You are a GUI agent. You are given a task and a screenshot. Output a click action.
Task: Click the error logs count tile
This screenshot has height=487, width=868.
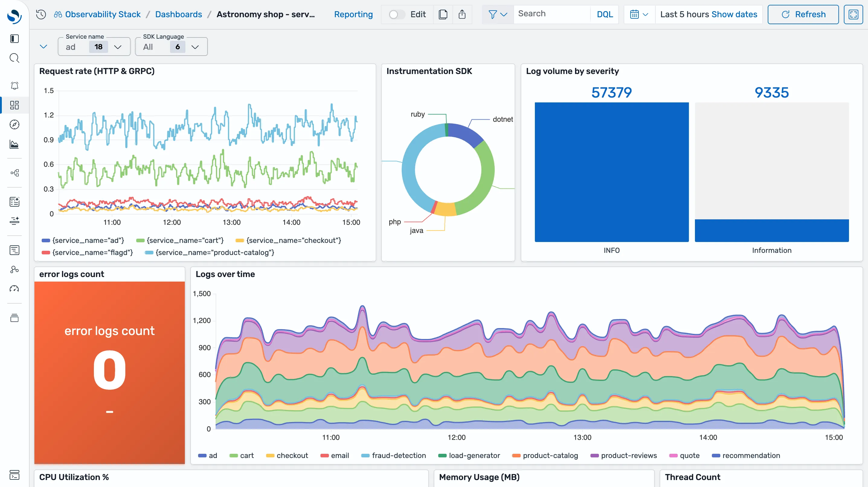(110, 373)
